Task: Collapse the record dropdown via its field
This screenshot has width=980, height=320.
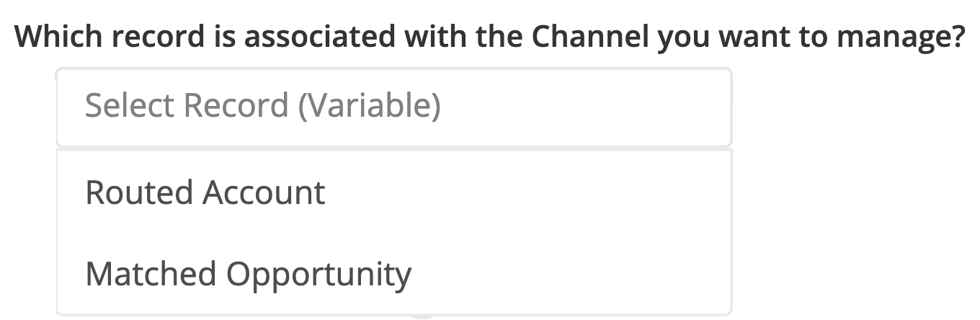Action: coord(393,107)
